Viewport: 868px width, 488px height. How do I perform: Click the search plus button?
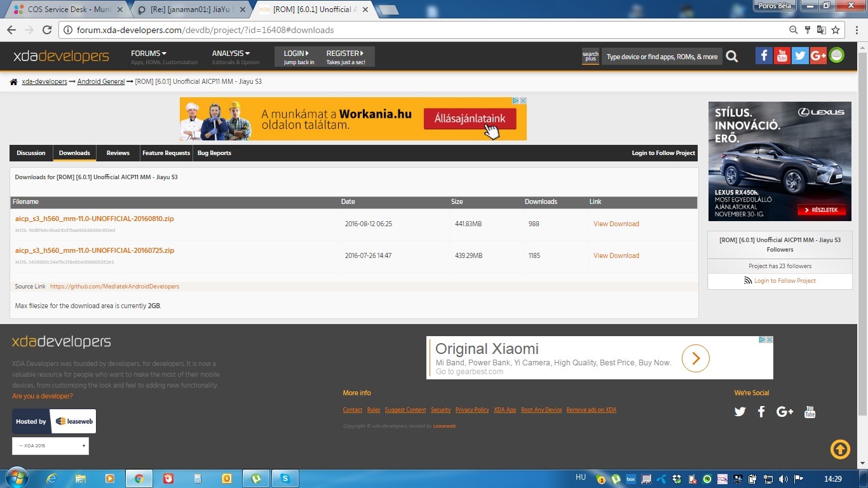[590, 57]
